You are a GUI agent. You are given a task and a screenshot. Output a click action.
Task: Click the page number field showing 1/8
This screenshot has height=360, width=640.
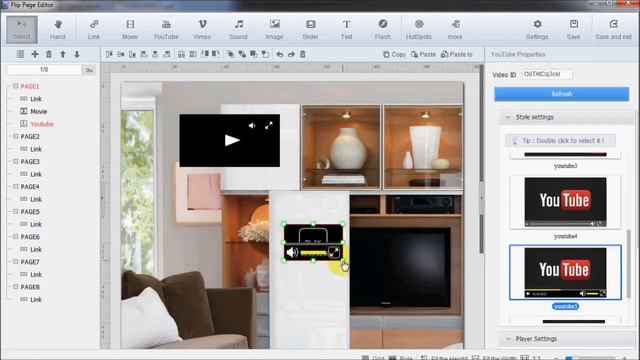coord(44,70)
